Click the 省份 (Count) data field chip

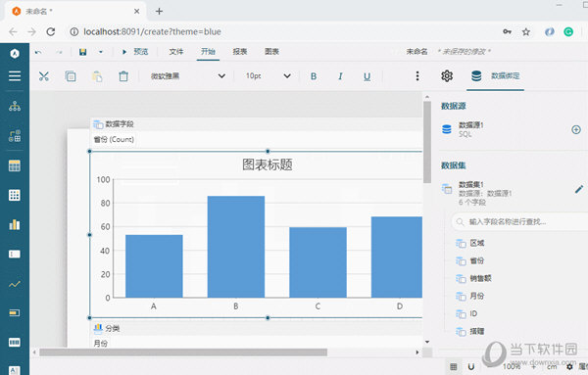(114, 139)
